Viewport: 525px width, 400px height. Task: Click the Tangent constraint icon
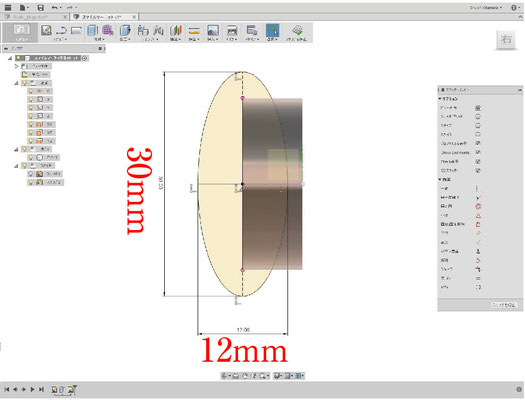478,260
